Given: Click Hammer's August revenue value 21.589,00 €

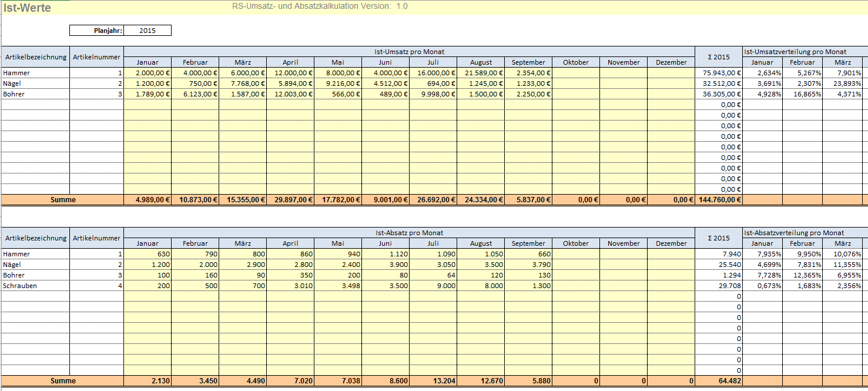Looking at the screenshot, I should (x=481, y=73).
